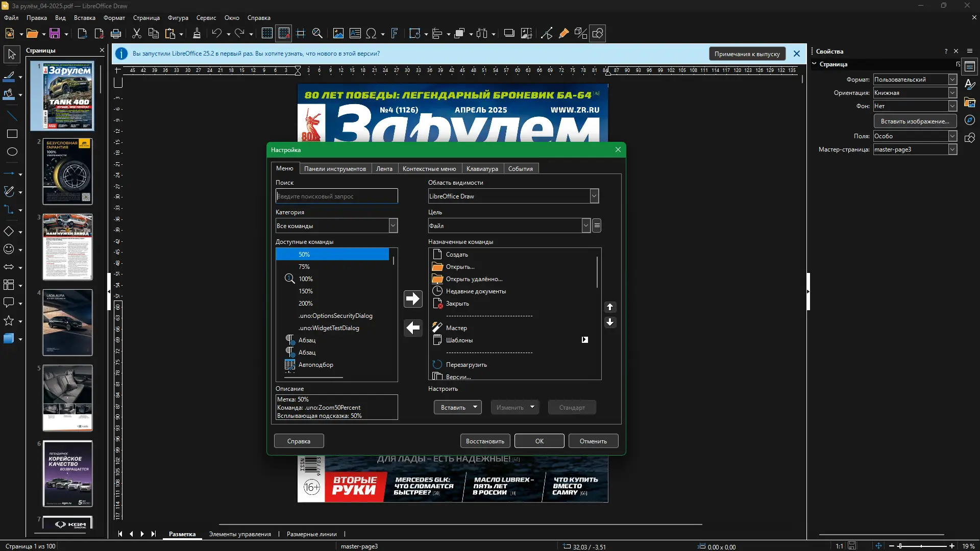The image size is (980, 551).
Task: Expand the Вставить dropdown button
Action: [475, 407]
